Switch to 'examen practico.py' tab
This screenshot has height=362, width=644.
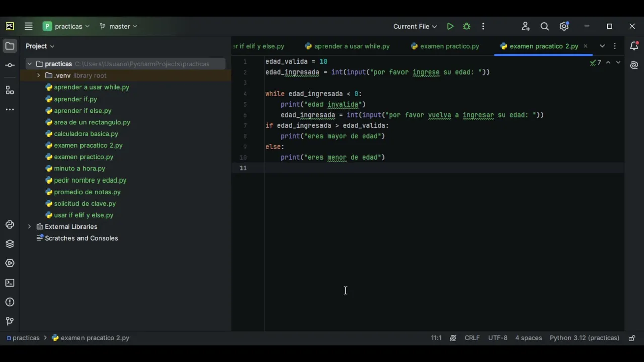point(445,46)
